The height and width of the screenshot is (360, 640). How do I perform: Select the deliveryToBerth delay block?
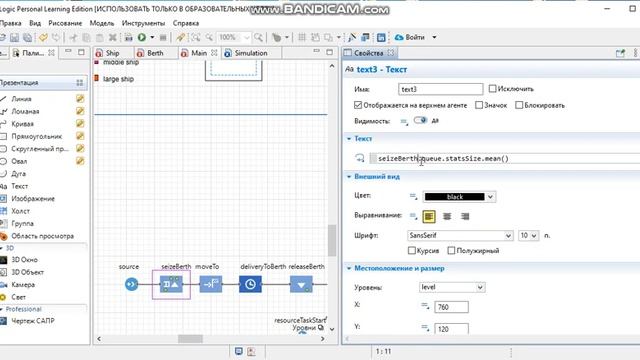coord(250,284)
